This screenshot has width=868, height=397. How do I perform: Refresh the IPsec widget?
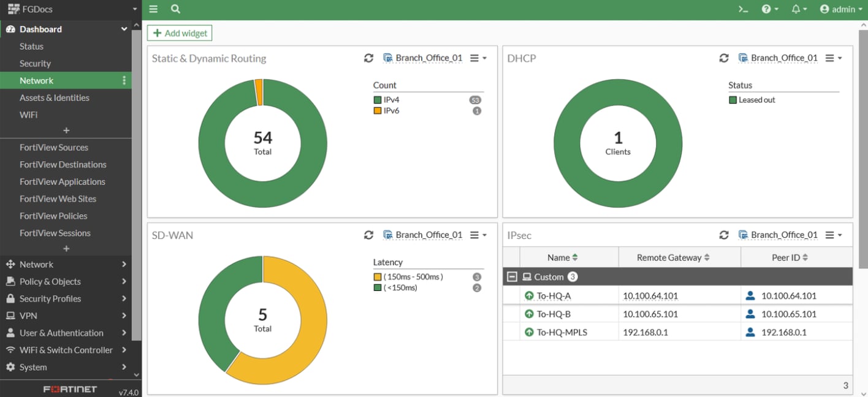pyautogui.click(x=724, y=235)
